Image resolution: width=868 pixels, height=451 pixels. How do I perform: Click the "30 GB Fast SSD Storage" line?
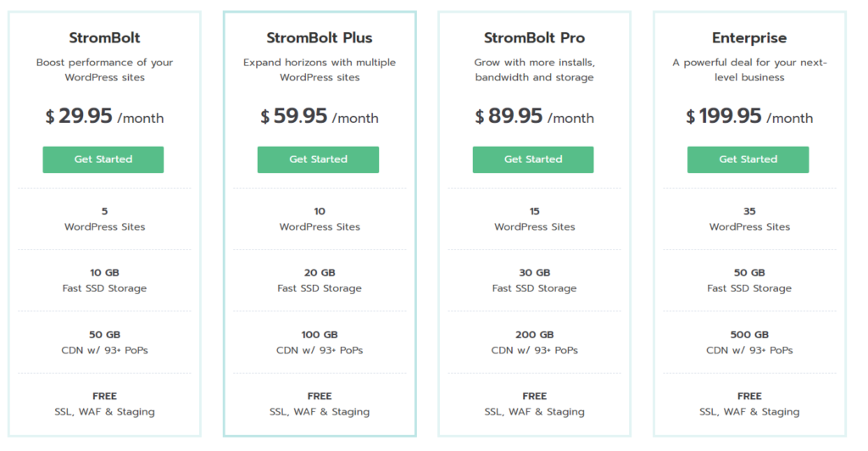click(534, 281)
